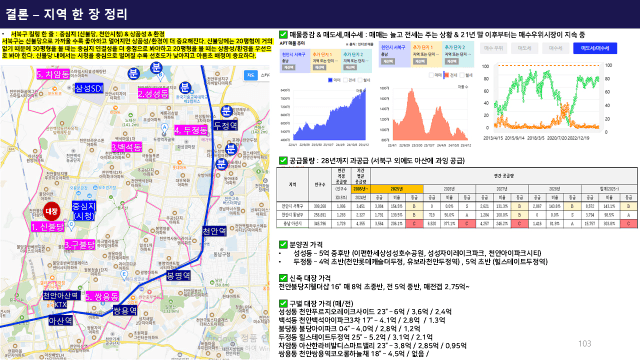Click green check icon beside 공급물량 heading

click(283, 160)
